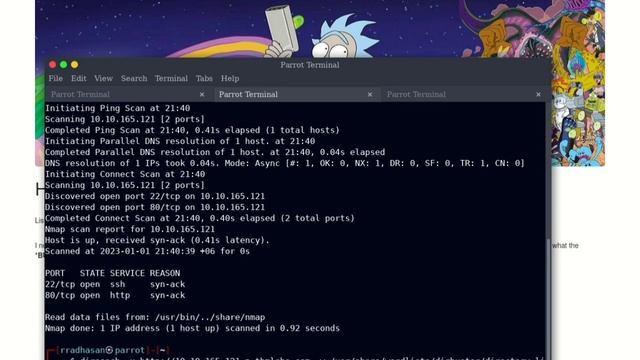Switch to the first Parrot Terminal tab
640x360 pixels.
click(128, 94)
